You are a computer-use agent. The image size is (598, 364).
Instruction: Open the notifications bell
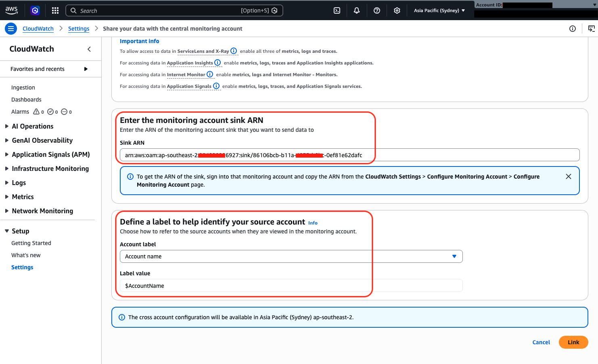pos(357,10)
